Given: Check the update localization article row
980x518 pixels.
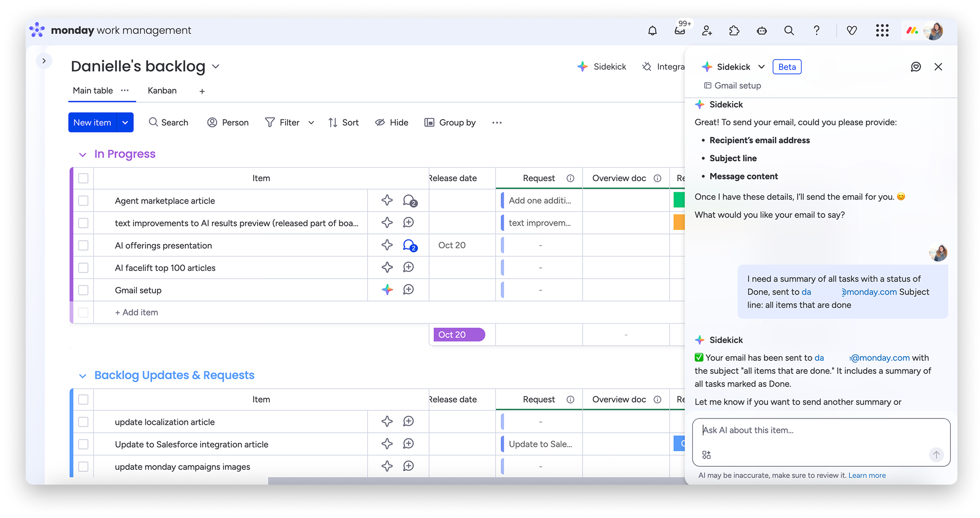Looking at the screenshot, I should point(83,422).
